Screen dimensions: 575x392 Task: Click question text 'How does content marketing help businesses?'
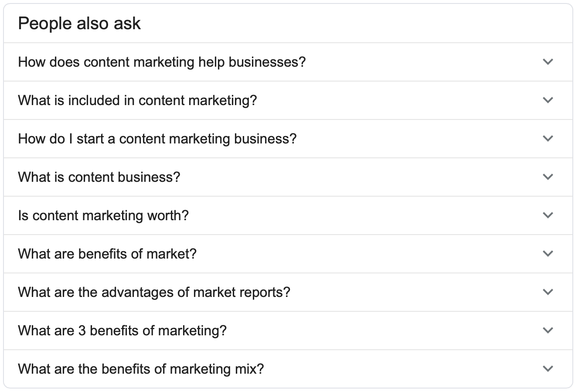point(162,62)
